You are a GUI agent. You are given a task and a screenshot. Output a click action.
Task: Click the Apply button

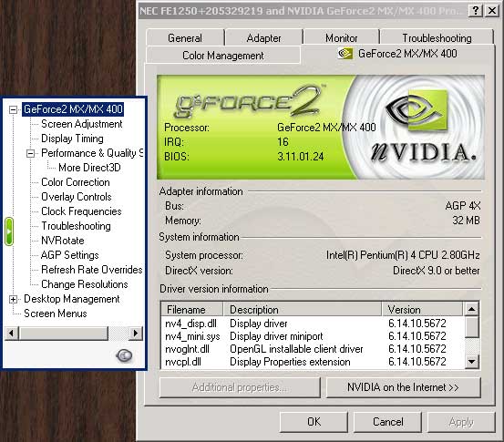tap(461, 421)
